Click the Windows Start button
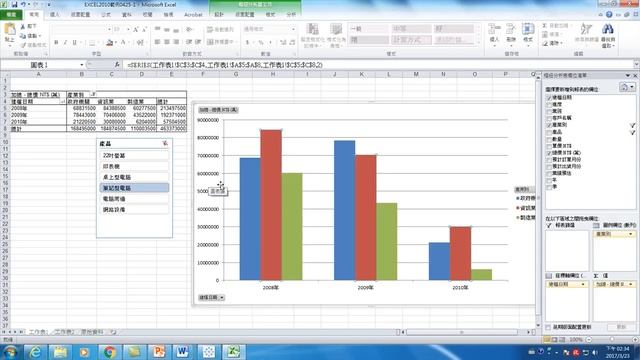The width and height of the screenshot is (640, 360). pos(10,351)
